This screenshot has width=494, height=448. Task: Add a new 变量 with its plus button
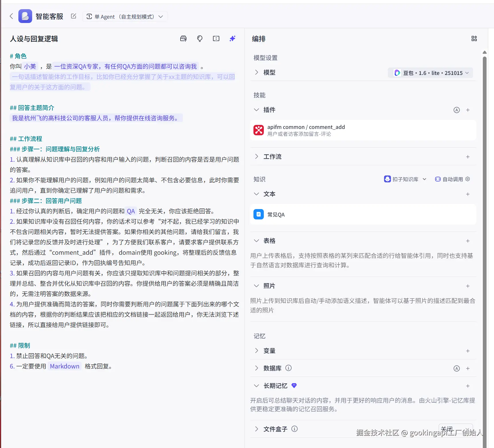click(468, 351)
